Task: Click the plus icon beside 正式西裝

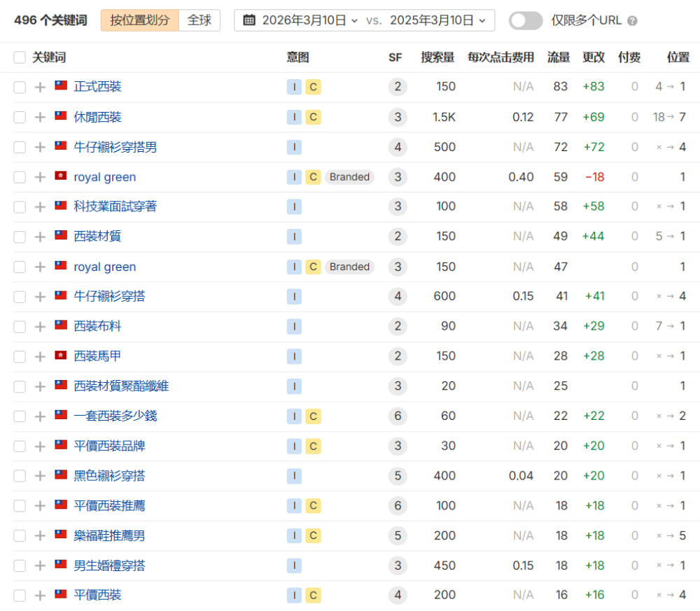Action: [40, 87]
